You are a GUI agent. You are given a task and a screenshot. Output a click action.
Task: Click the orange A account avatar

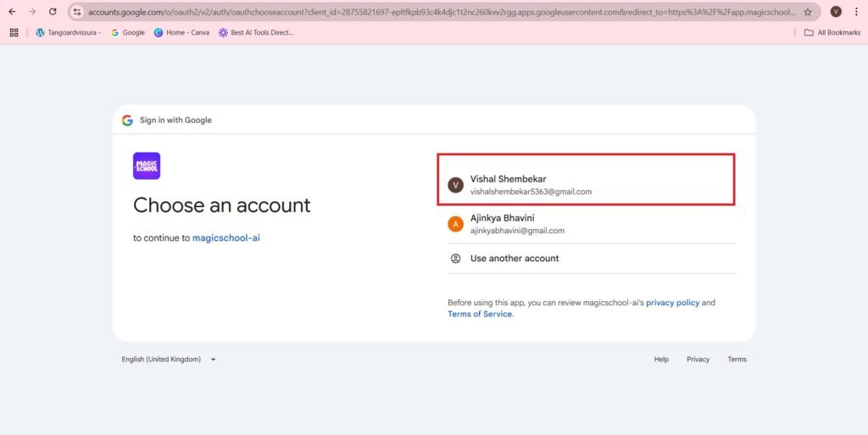coord(455,224)
